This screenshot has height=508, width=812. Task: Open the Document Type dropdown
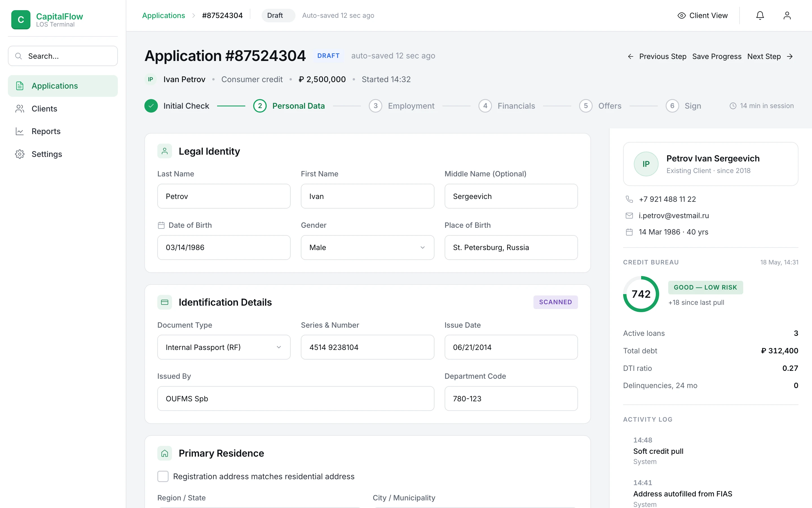(224, 347)
